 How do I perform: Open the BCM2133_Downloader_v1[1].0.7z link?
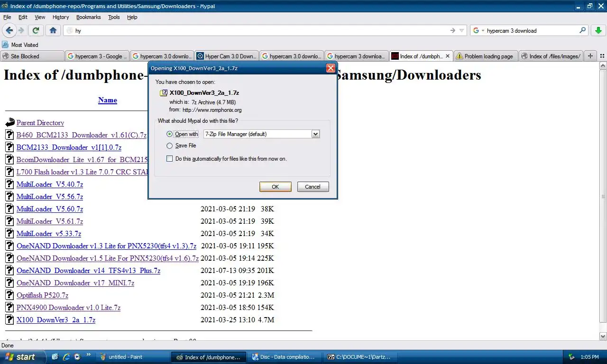click(69, 147)
